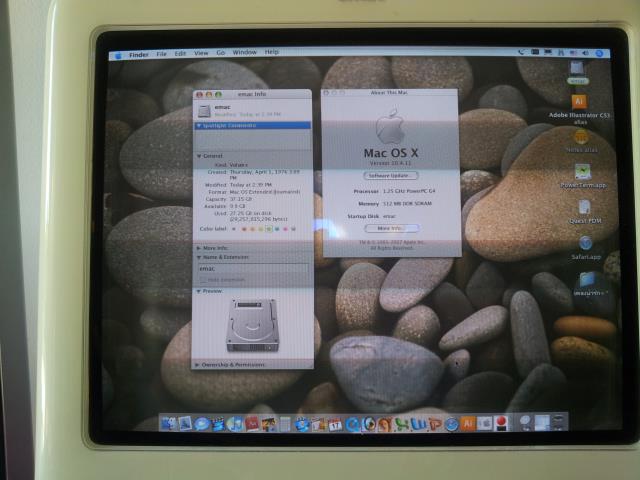This screenshot has height=480, width=640.
Task: Open the Spotlight search icon in menu bar
Action: pyautogui.click(x=599, y=53)
